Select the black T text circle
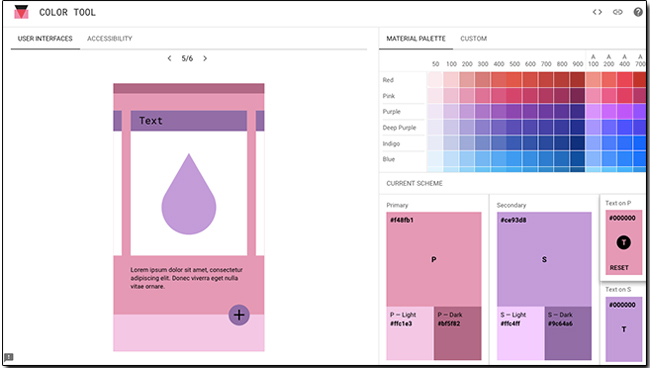 point(623,242)
